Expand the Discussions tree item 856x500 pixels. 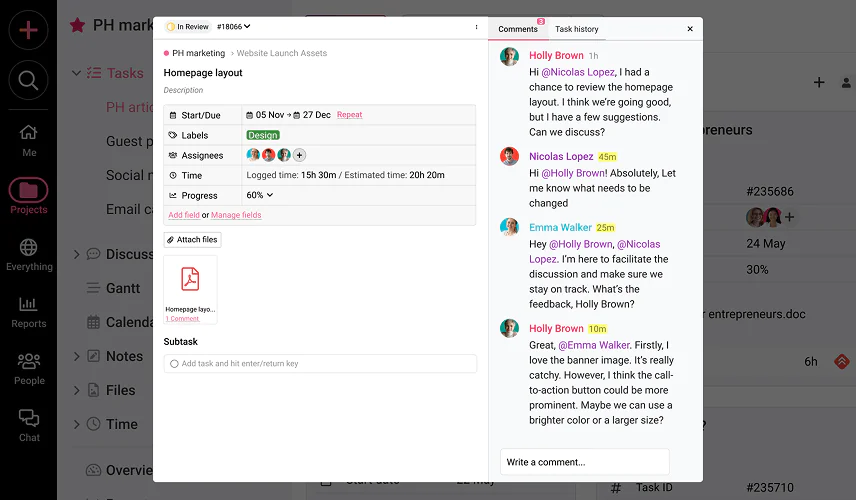[x=76, y=254]
